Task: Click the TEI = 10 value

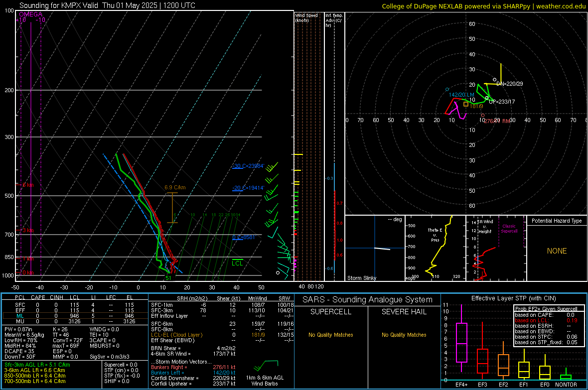Action: coord(99,335)
